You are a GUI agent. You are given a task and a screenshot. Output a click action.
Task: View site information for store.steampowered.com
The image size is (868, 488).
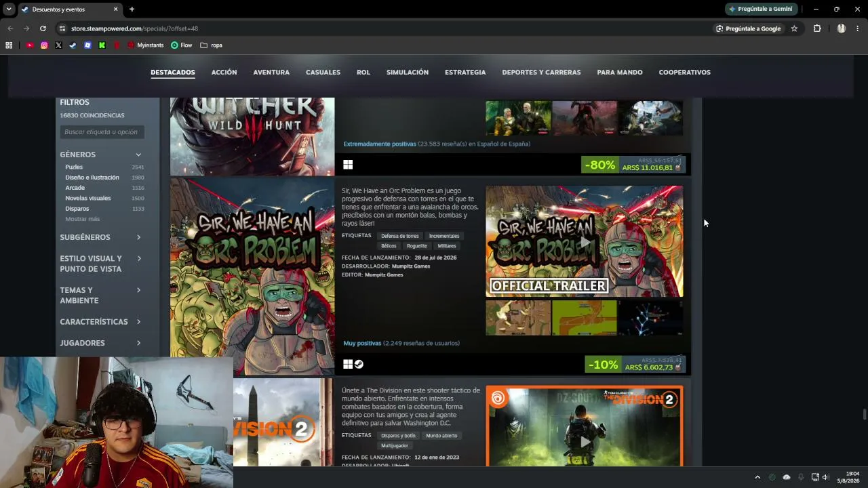coord(62,28)
